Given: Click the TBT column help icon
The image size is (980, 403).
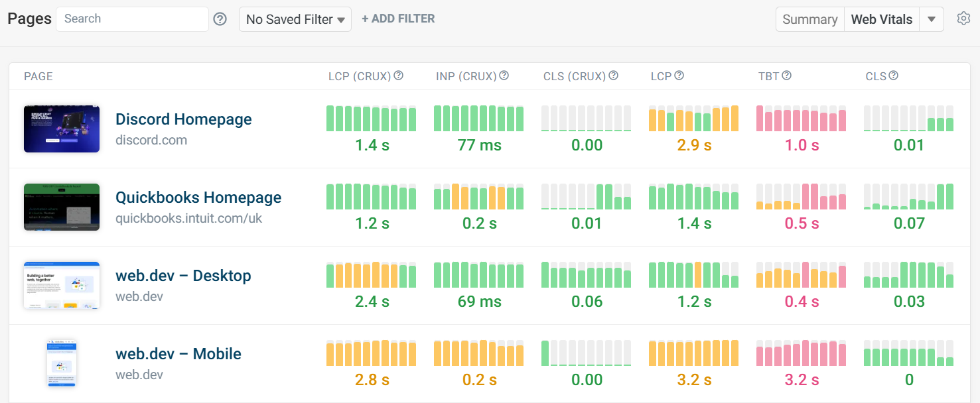Looking at the screenshot, I should (x=786, y=75).
